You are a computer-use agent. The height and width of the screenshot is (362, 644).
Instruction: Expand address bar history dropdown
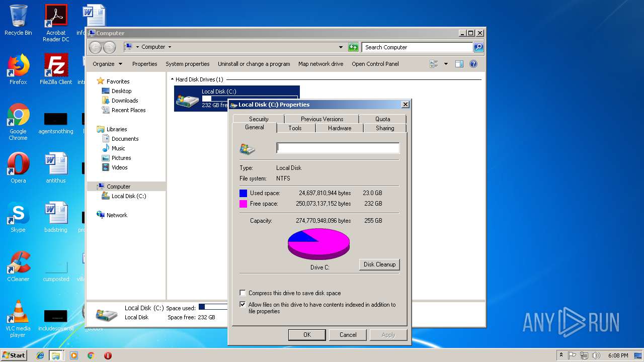[341, 47]
